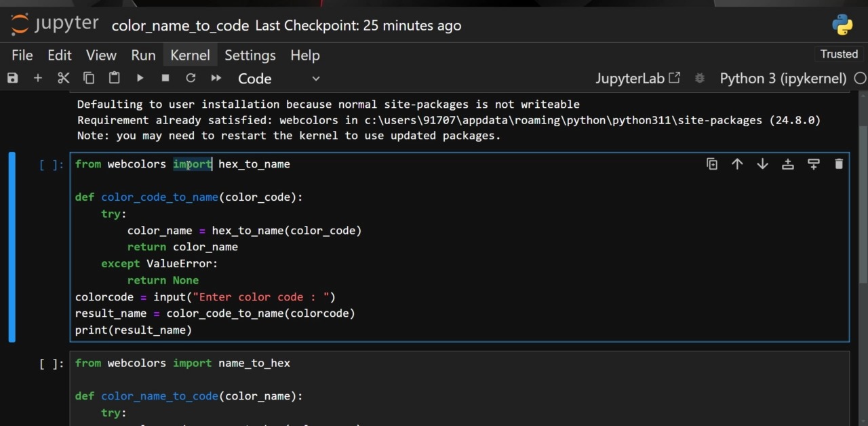The height and width of the screenshot is (426, 868).
Task: Click the notebook vertical scrollbar
Action: tap(863, 204)
